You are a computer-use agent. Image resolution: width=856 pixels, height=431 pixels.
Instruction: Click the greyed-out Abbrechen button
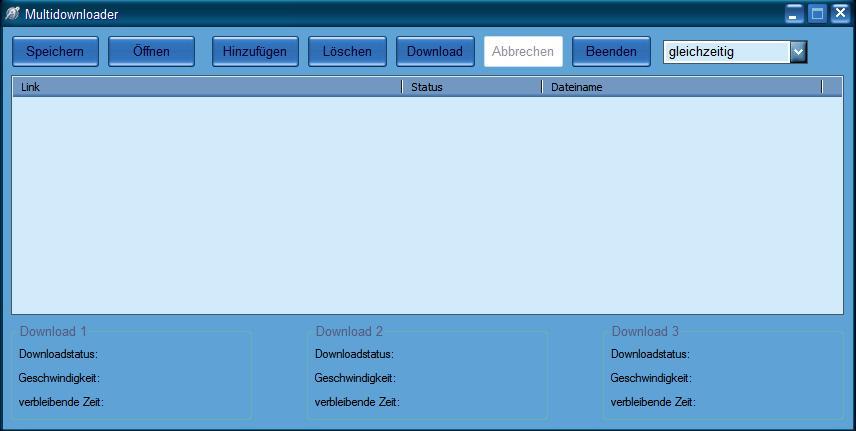[x=523, y=52]
